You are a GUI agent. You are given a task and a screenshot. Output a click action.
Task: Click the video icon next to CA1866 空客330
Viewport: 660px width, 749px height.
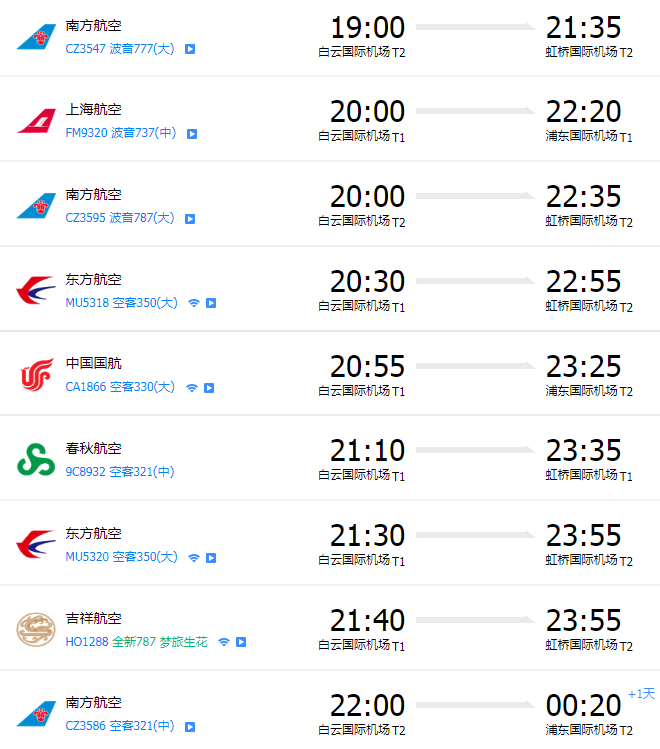pos(209,388)
